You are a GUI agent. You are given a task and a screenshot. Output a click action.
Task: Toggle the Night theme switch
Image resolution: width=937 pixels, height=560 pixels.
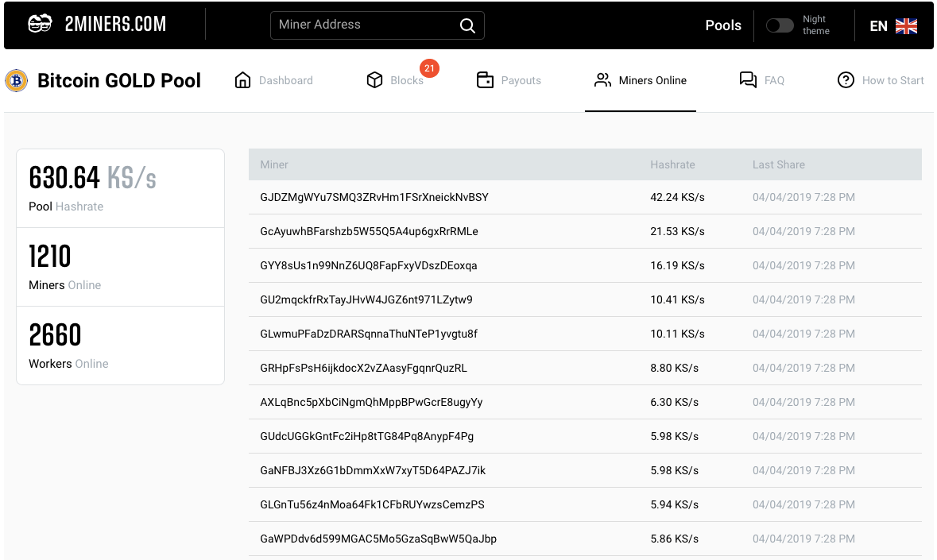(x=780, y=25)
